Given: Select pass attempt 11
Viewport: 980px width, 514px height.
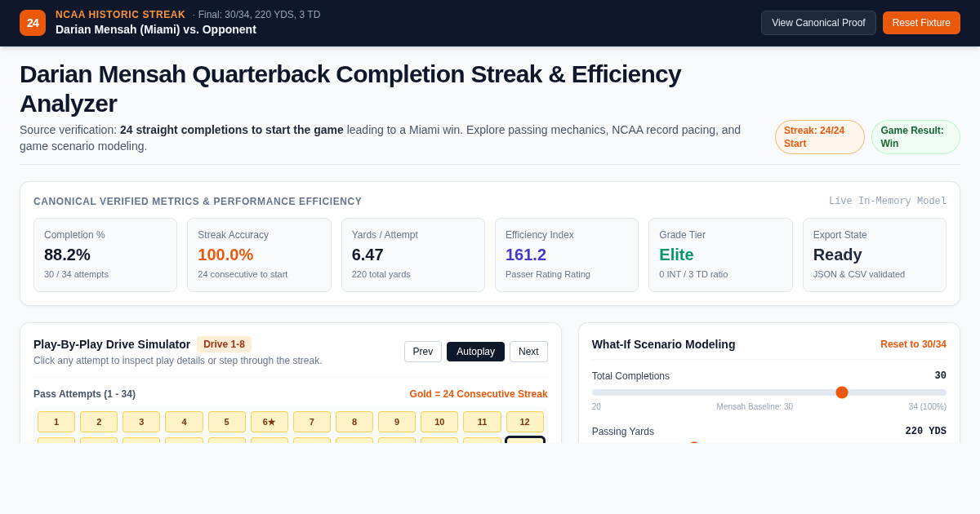Looking at the screenshot, I should tap(482, 422).
